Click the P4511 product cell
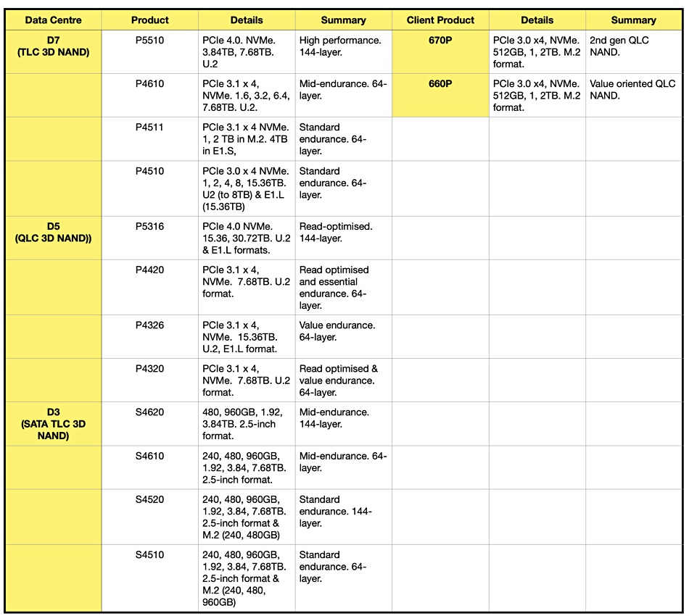Screen dimensions: 689x616 (x=150, y=138)
